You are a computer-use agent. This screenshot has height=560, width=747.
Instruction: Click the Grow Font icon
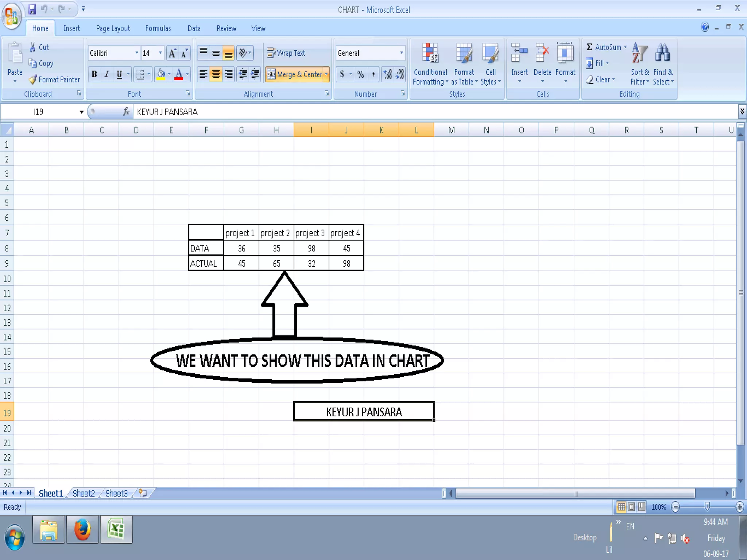pyautogui.click(x=172, y=53)
